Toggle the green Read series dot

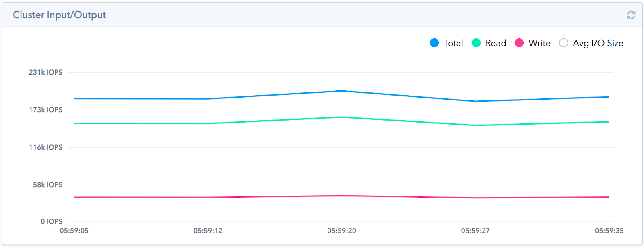pos(476,43)
